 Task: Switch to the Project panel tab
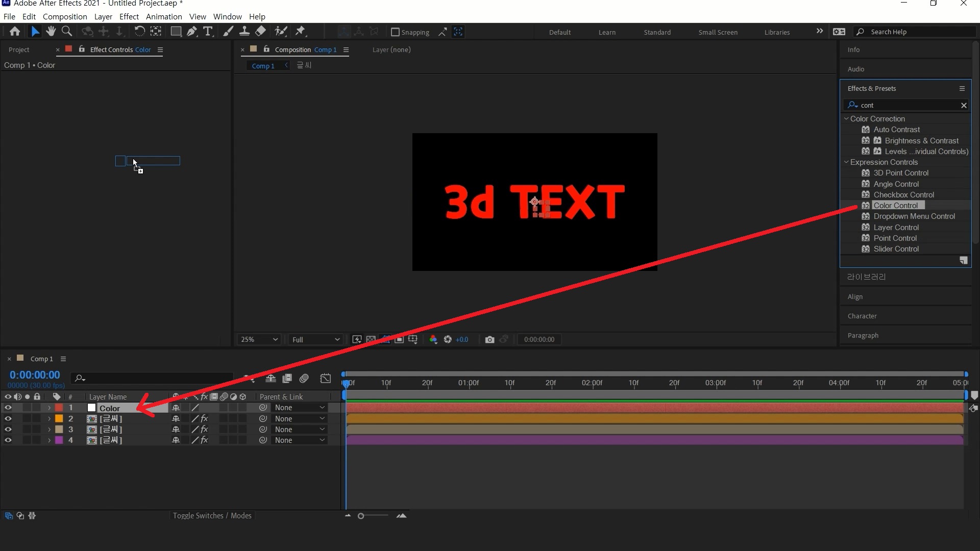pyautogui.click(x=19, y=50)
